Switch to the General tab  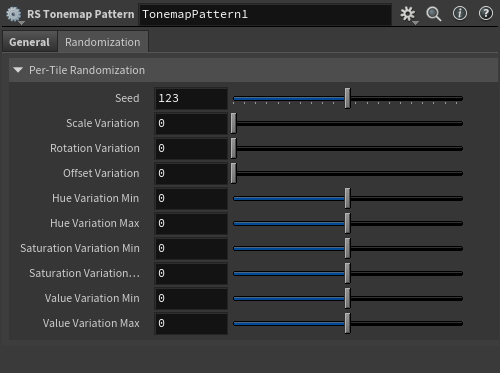click(29, 42)
